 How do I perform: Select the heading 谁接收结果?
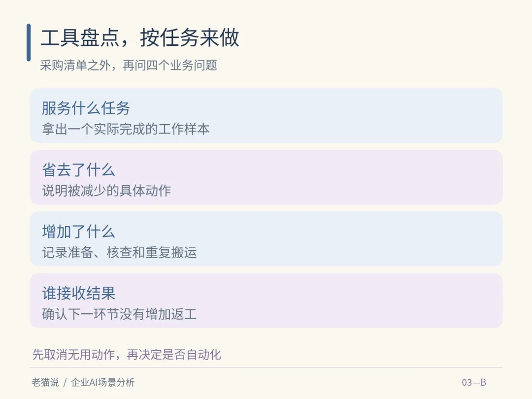tap(78, 294)
